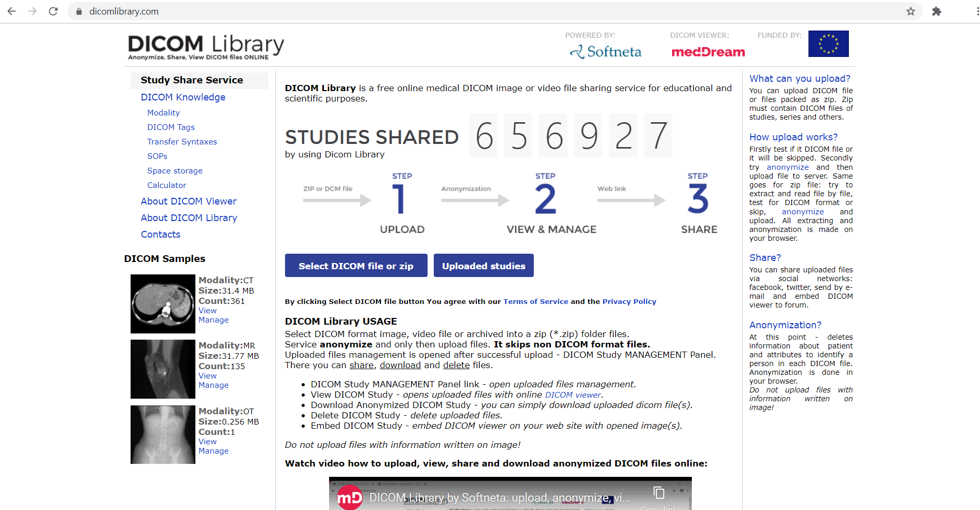This screenshot has height=510, width=980.
Task: Click the first anonymize link in sidebar
Action: 788,167
